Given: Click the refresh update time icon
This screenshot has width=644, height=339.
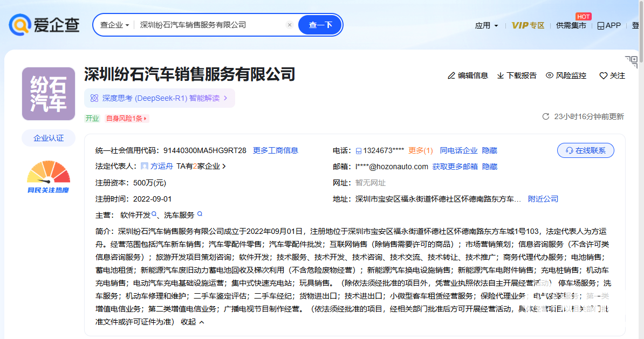Looking at the screenshot, I should click(x=545, y=116).
